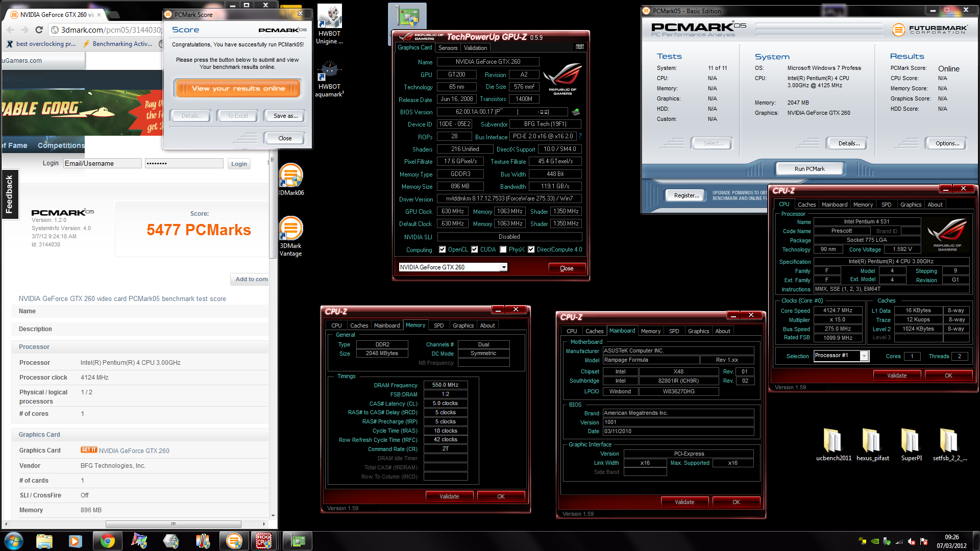Click the GPU-Z graphics card taskbar icon
Image resolution: width=980 pixels, height=551 pixels.
298,541
